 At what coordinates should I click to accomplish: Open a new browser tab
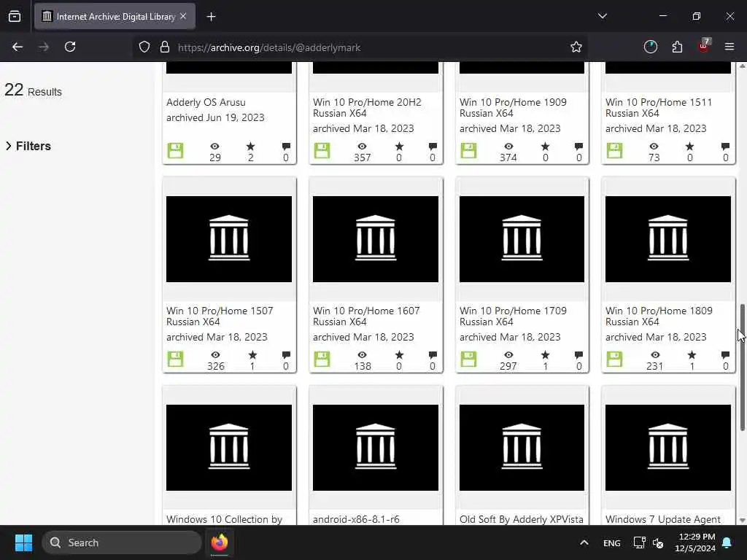pos(211,17)
